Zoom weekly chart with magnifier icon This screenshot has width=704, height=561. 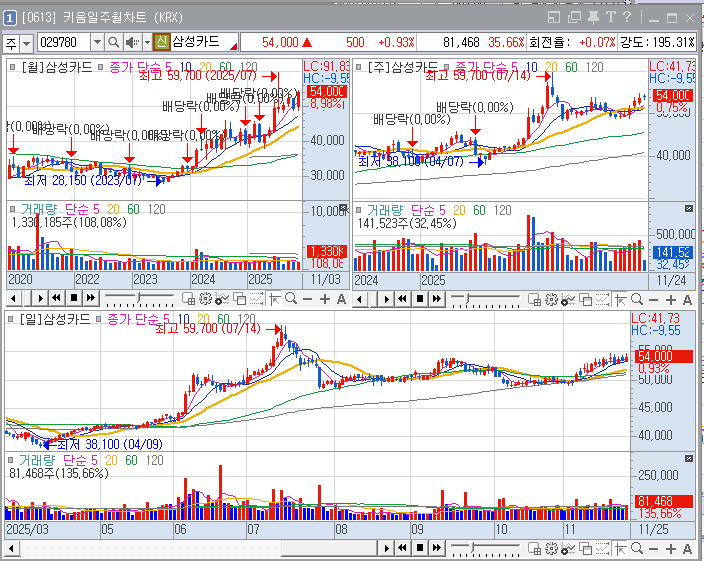637,299
